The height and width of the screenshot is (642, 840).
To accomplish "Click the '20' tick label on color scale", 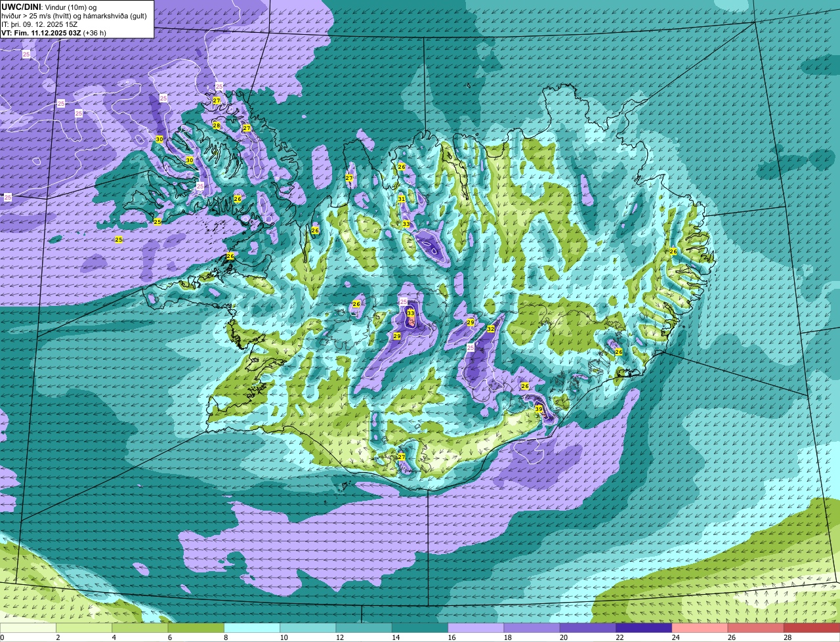I will tap(564, 637).
